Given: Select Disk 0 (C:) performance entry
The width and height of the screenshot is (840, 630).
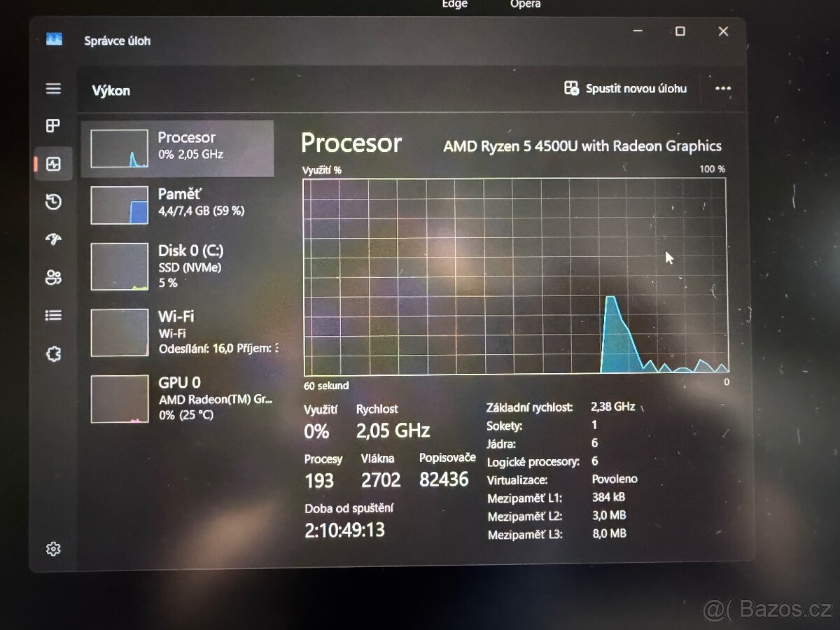Looking at the screenshot, I should click(x=178, y=266).
